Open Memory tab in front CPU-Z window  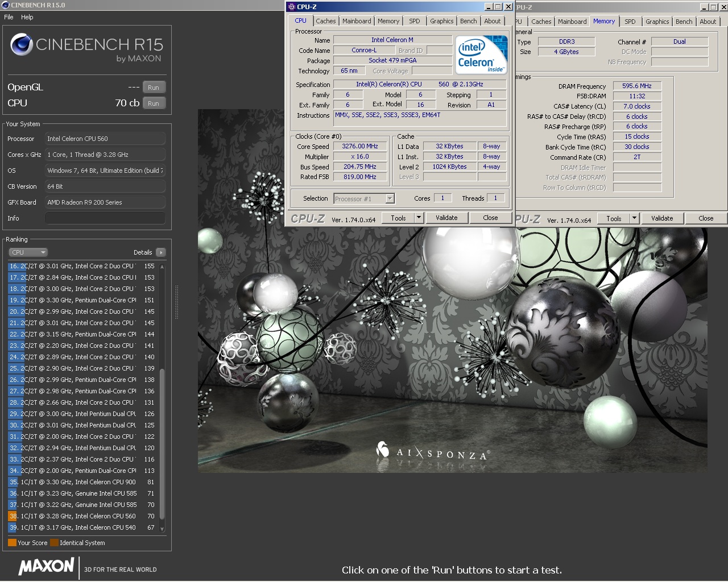pyautogui.click(x=388, y=21)
